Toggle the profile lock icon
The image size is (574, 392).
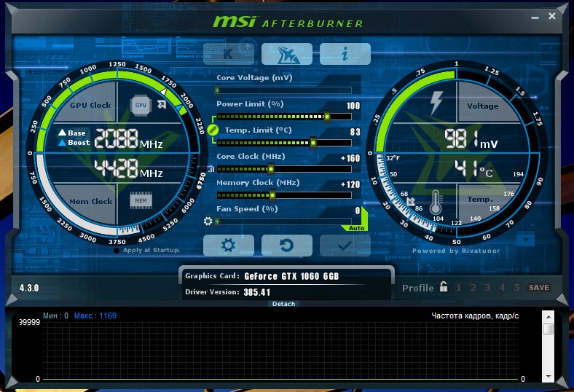click(x=444, y=286)
